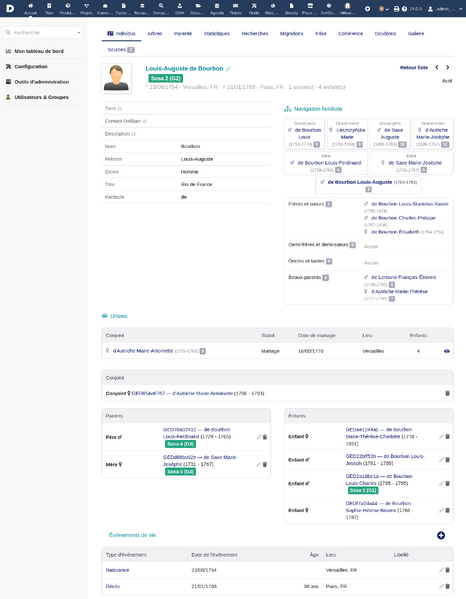Click the individual's avatar photo

pos(116,78)
